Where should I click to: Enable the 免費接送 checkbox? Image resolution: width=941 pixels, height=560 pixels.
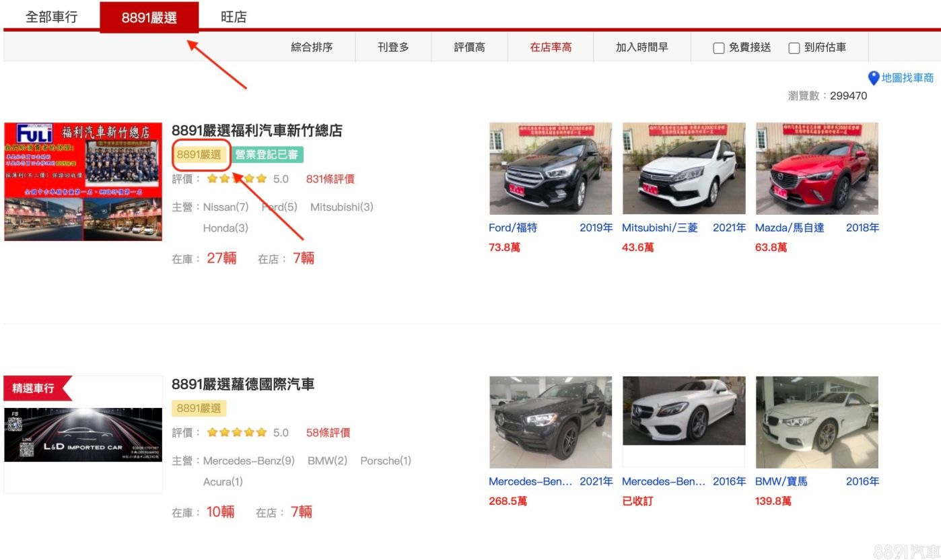tap(719, 48)
